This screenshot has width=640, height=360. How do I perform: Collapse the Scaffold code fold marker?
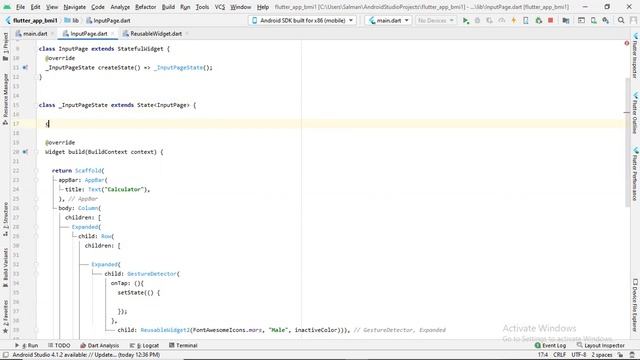[x=36, y=171]
